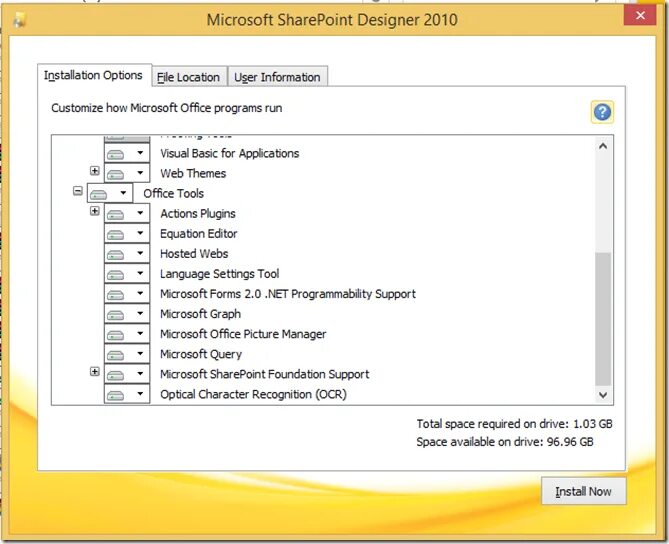Screen dimensions: 669x544
Task: Select the Microsoft Office Picture Manager row
Action: pyautogui.click(x=243, y=334)
